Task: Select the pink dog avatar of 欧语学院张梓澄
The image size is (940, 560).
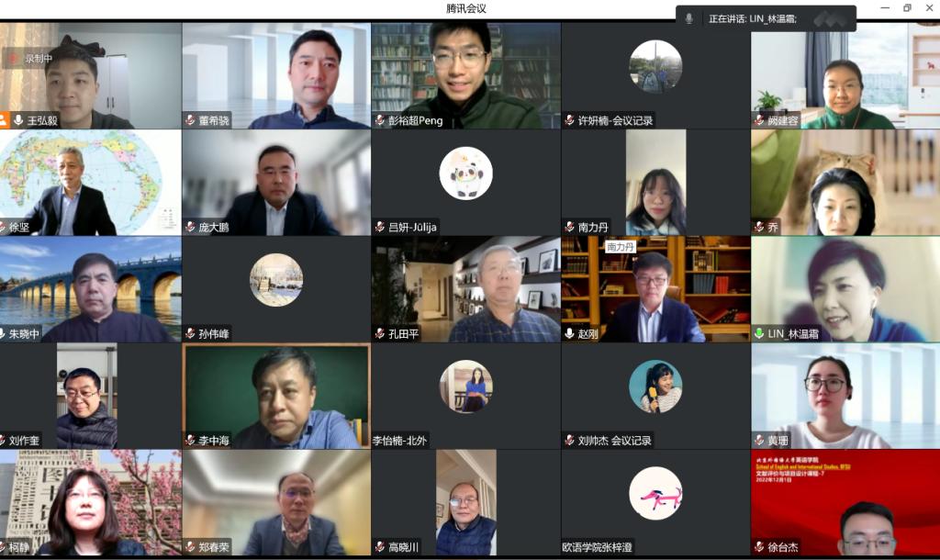Action: pyautogui.click(x=655, y=494)
